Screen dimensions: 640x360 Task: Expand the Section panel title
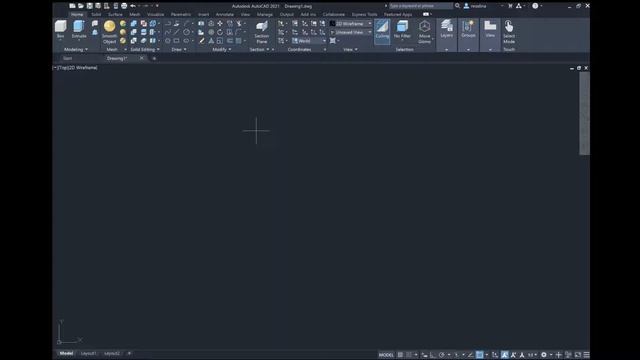259,49
